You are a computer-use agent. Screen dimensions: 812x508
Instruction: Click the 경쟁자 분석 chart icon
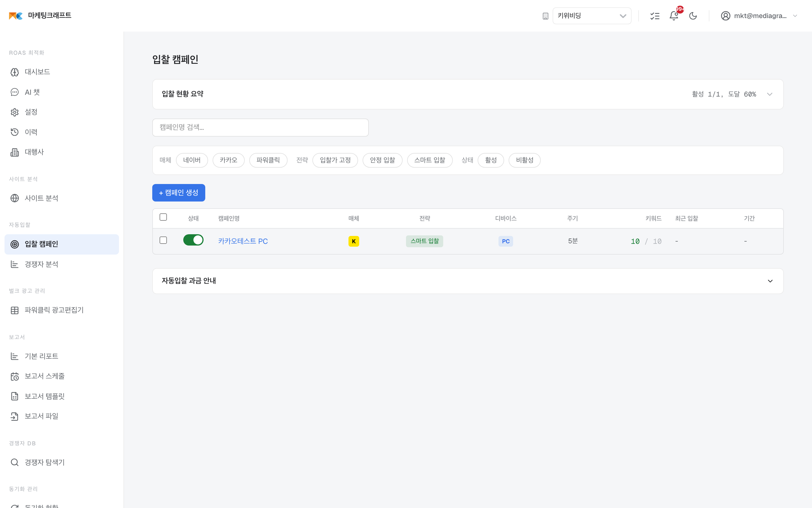tap(15, 264)
